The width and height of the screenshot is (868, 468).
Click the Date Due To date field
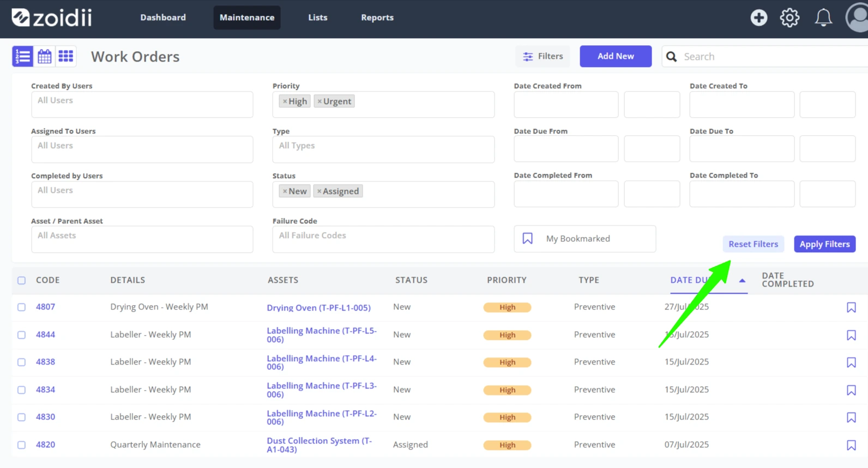pos(742,149)
